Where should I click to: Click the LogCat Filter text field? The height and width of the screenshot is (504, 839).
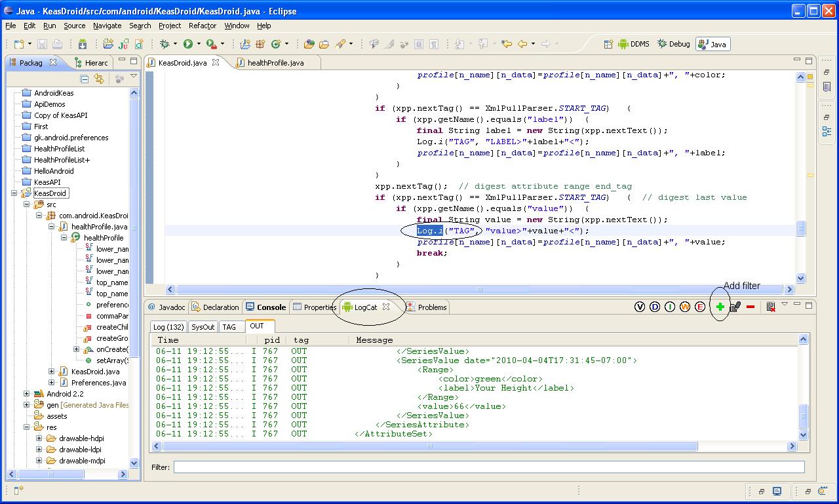click(x=488, y=467)
